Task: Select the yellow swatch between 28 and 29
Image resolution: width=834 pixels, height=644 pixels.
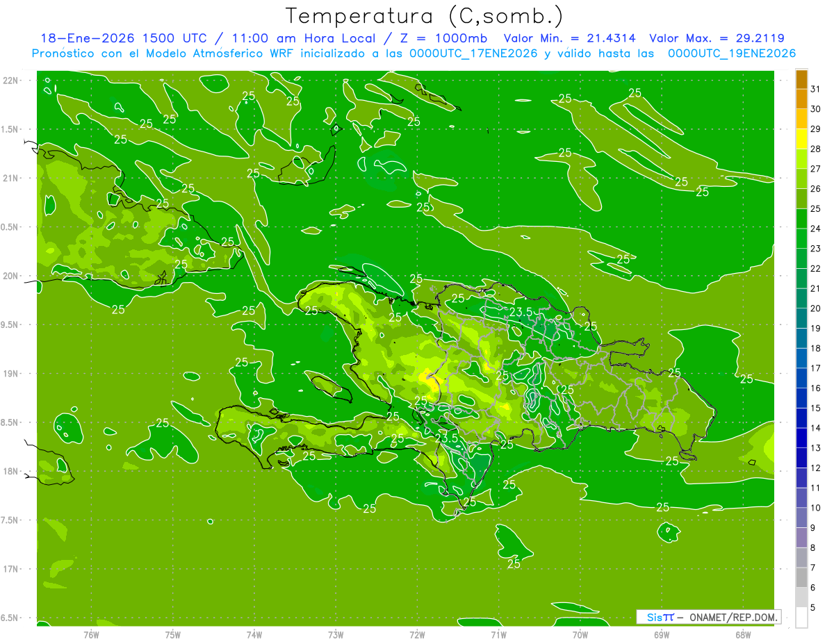Action: 802,139
